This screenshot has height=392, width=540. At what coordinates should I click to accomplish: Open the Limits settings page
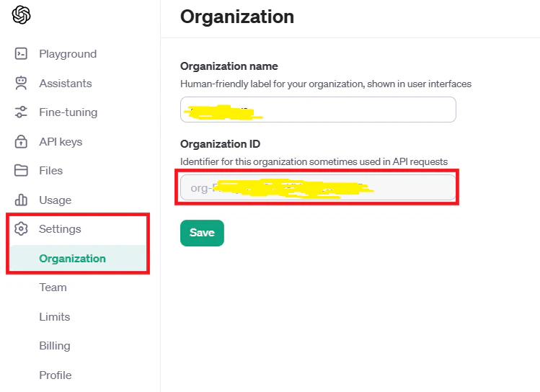(x=54, y=316)
